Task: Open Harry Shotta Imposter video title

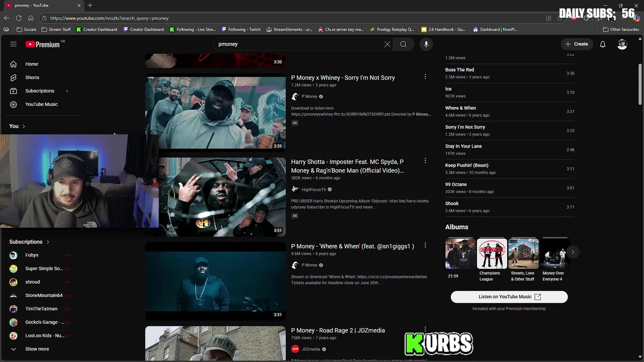Action: point(348,166)
